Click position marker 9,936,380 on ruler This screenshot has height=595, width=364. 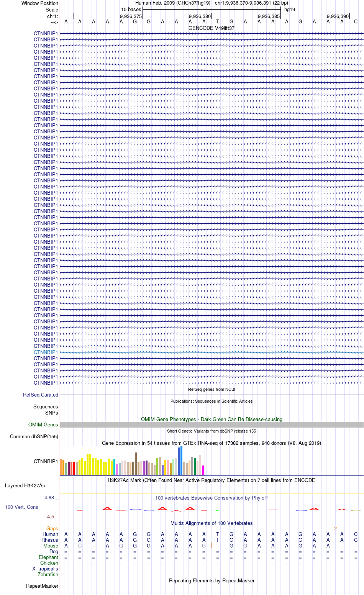pyautogui.click(x=200, y=16)
